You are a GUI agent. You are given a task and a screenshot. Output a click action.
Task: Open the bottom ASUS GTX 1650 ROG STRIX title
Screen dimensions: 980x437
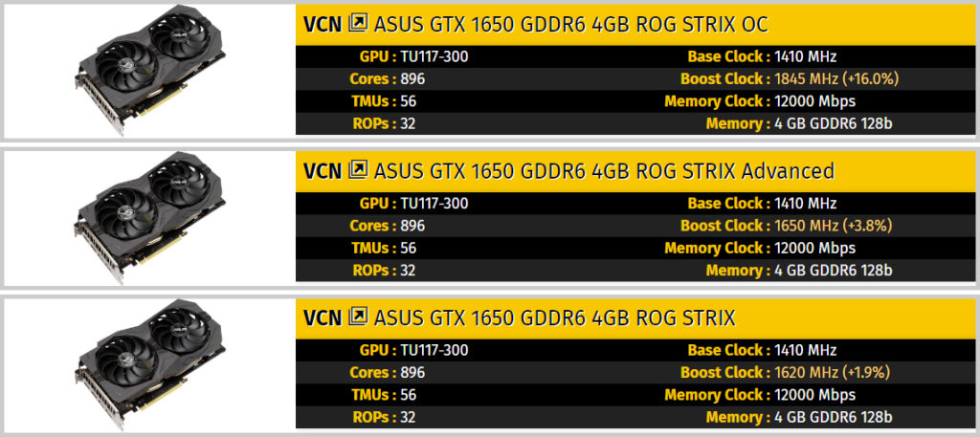tap(554, 317)
